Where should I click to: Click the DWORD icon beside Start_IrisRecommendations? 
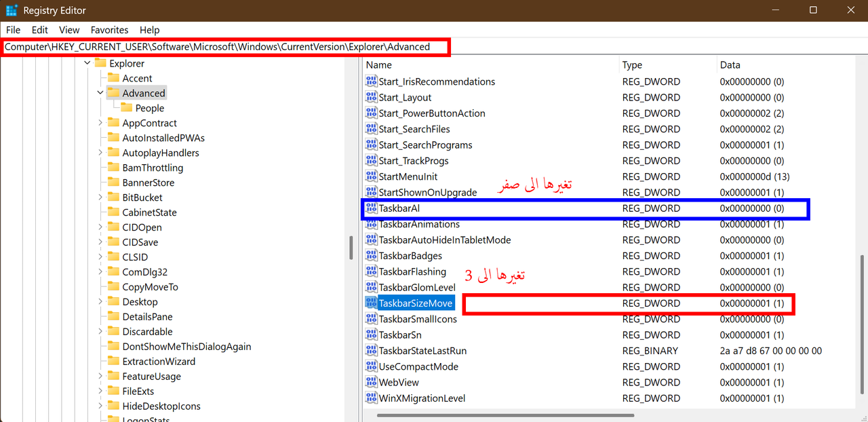point(371,81)
